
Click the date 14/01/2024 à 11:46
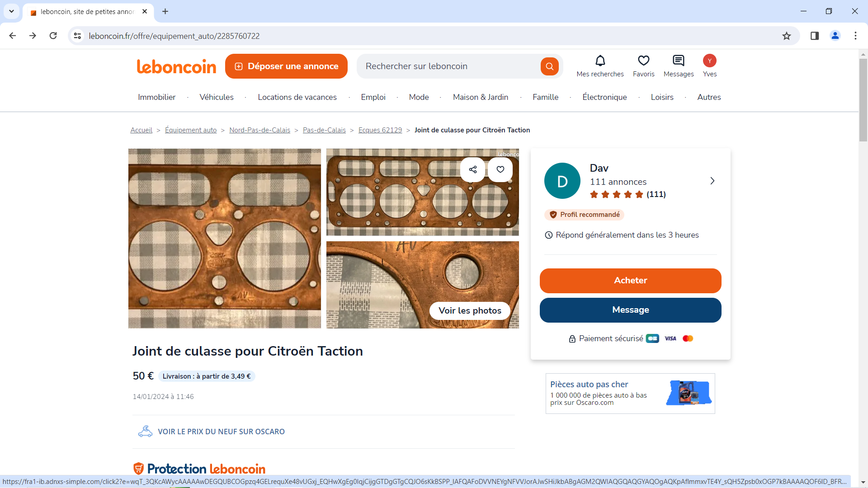point(163,397)
